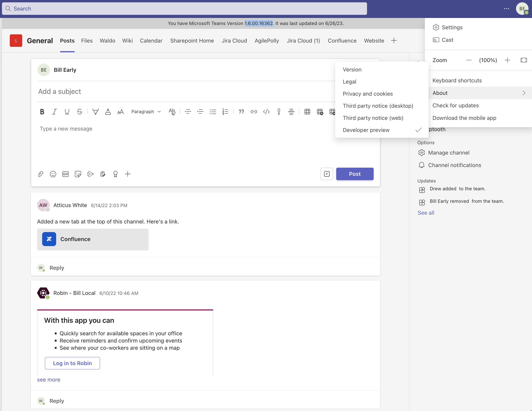The image size is (532, 411).
Task: Expand the Robin card with see more
Action: tap(49, 380)
